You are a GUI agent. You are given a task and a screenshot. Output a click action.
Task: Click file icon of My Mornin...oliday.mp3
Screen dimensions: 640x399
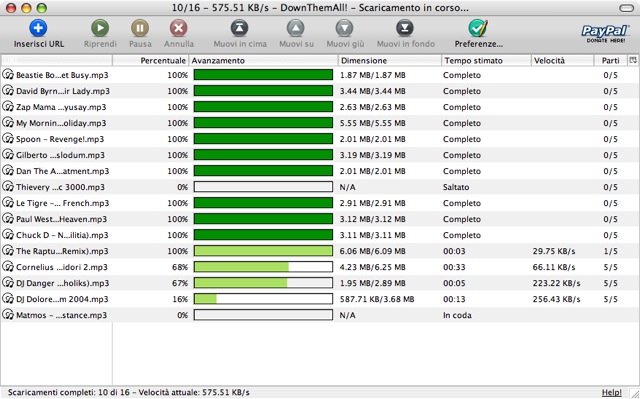(8, 122)
